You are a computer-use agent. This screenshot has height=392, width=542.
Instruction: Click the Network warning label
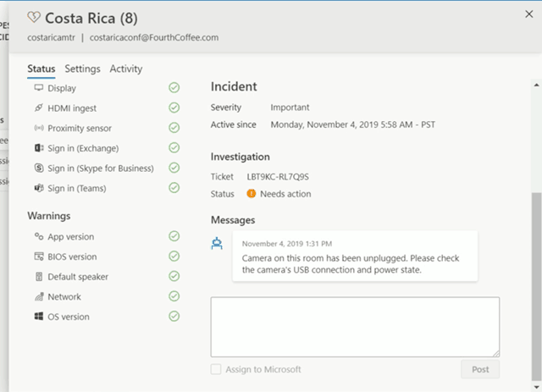[64, 297]
